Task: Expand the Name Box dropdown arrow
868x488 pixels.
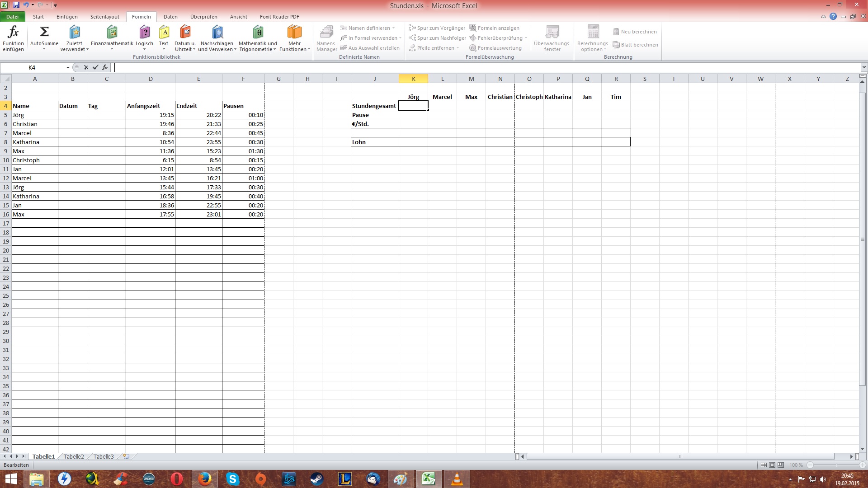Action: pos(68,67)
